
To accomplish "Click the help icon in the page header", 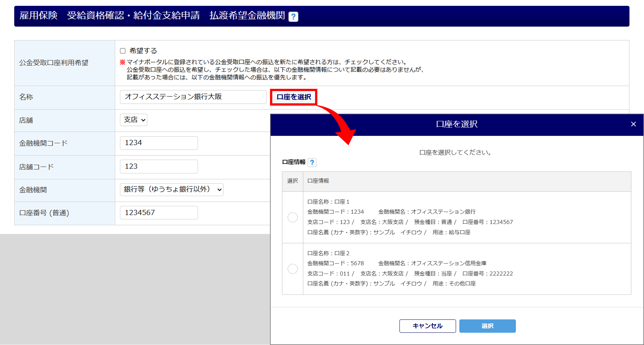I will [293, 16].
